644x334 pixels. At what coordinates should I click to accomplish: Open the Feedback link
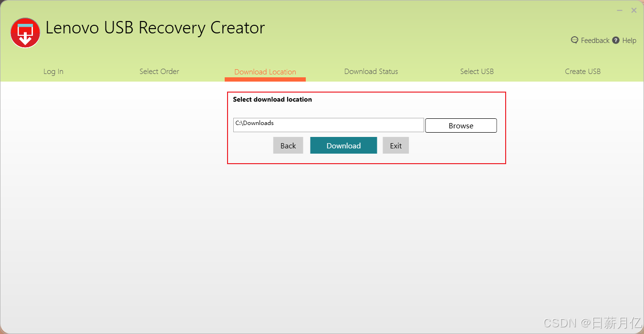coord(595,41)
